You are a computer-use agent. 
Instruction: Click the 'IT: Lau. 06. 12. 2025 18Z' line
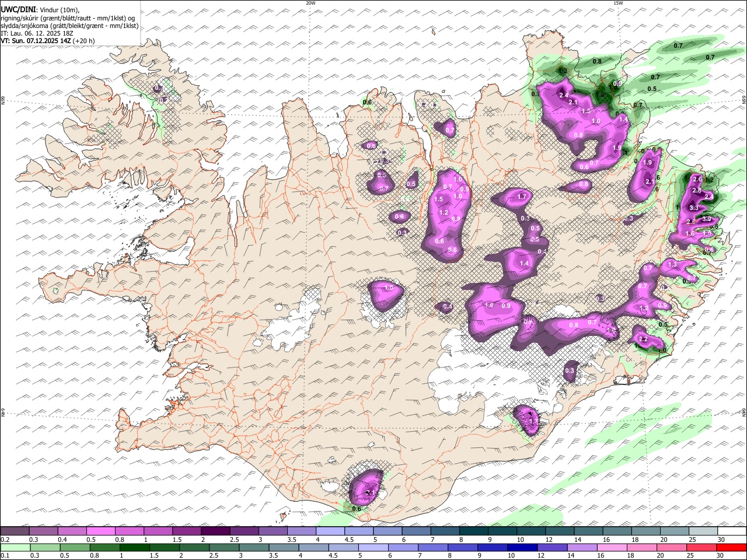click(37, 33)
